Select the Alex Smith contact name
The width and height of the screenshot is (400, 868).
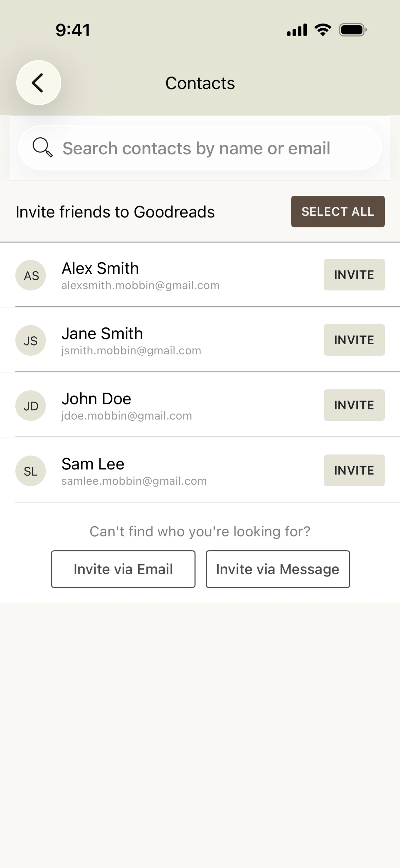pyautogui.click(x=100, y=268)
